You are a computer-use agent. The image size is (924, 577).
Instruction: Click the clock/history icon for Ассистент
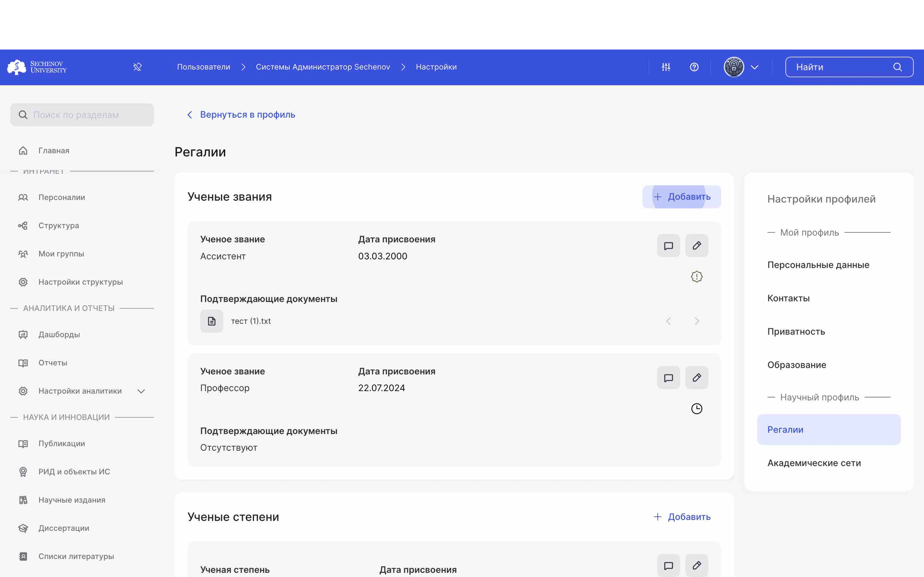coord(697,277)
